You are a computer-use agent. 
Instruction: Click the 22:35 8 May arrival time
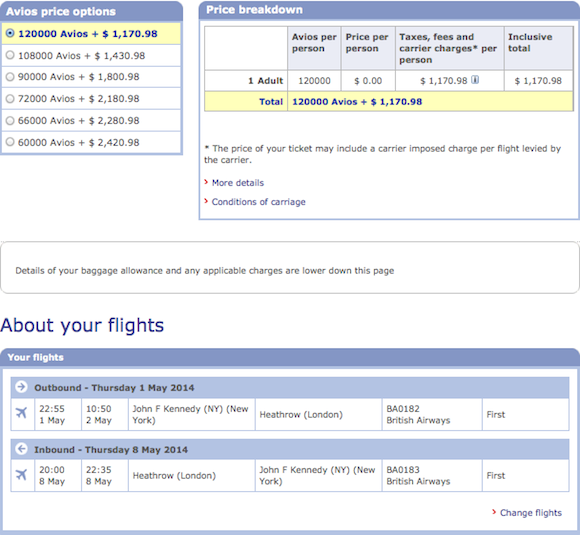click(105, 475)
